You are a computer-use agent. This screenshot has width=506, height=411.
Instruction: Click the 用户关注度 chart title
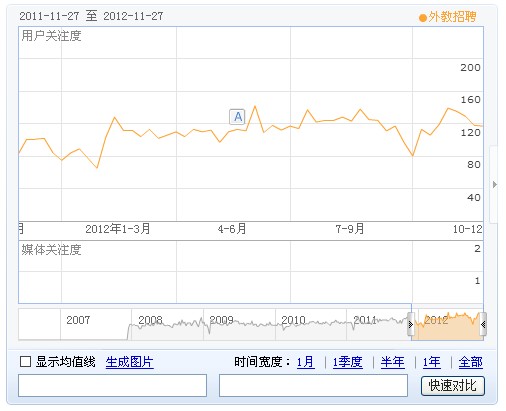click(51, 36)
